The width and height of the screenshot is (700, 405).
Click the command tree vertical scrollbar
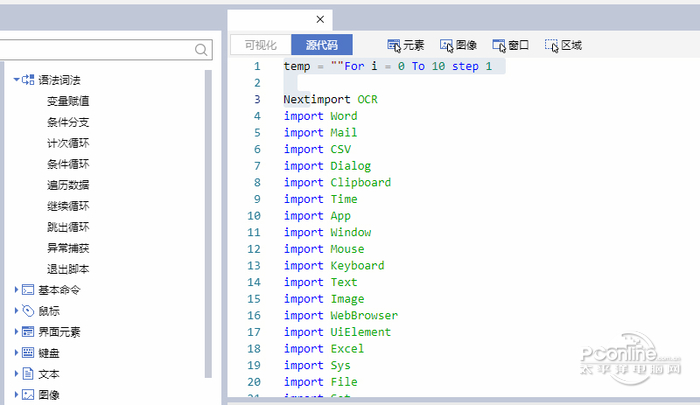208,223
